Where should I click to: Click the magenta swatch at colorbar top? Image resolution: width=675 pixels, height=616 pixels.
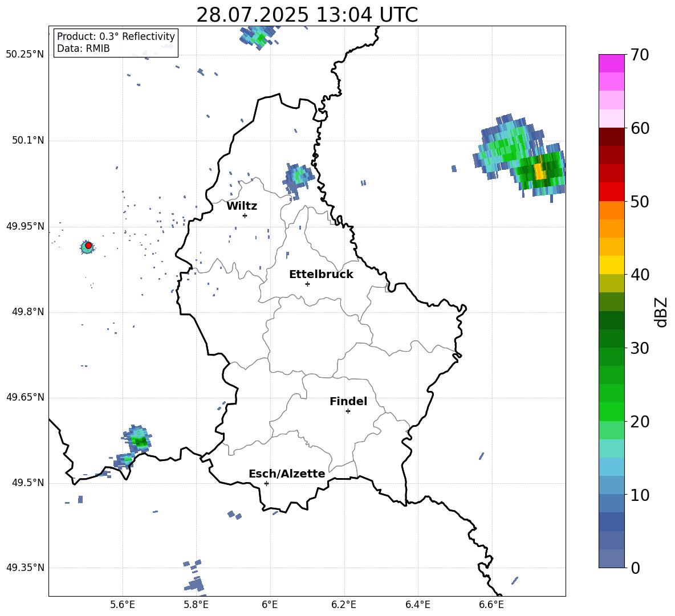[611, 63]
